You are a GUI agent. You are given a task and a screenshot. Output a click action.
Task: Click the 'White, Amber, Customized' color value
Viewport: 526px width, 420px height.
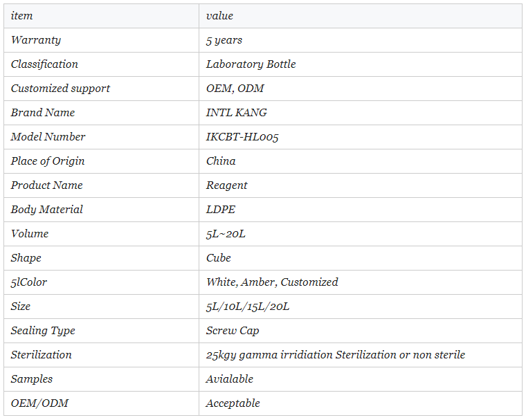coord(272,282)
